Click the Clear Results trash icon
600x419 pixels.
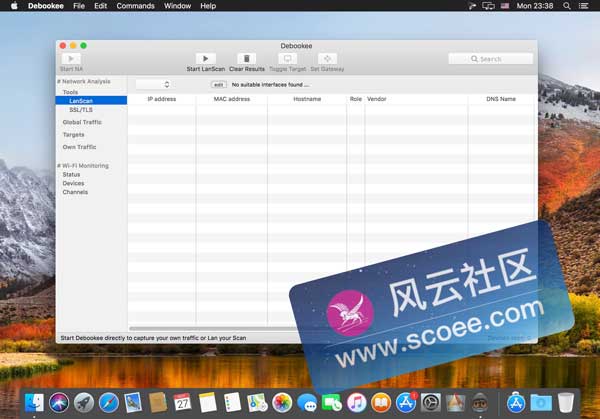point(247,59)
